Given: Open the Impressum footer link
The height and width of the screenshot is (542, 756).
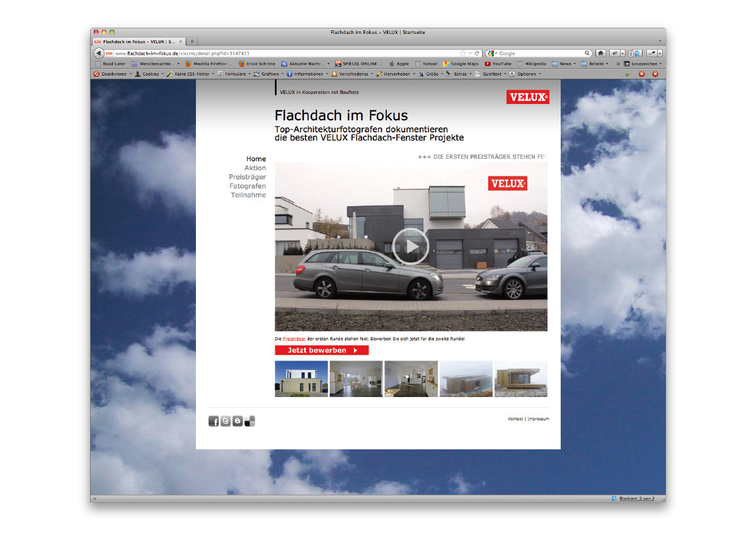Looking at the screenshot, I should [538, 419].
